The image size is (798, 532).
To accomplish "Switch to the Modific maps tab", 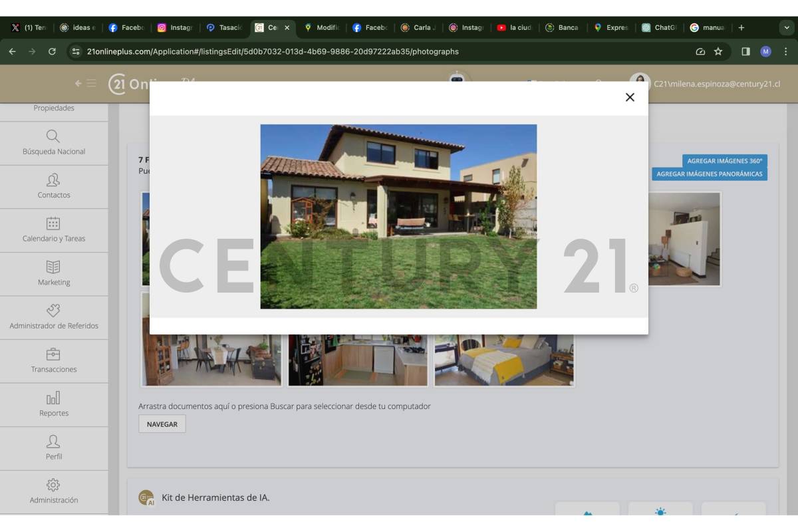I will [322, 28].
